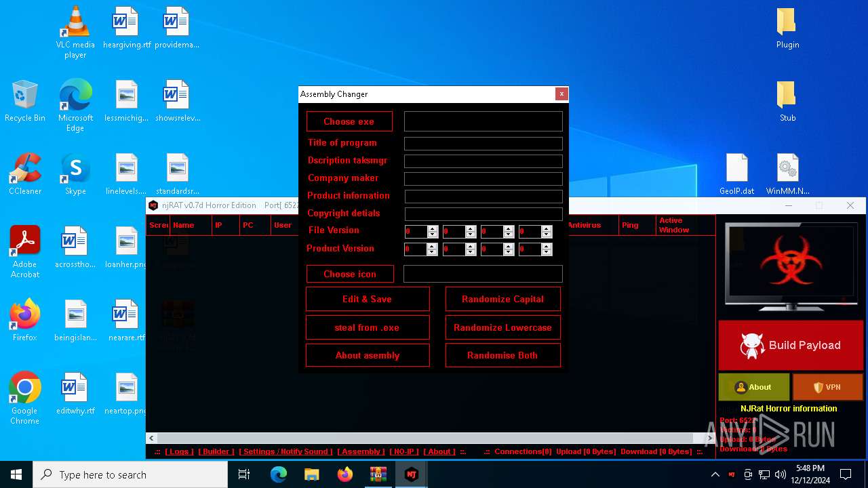Open neartop.png image icon
Screen dimensions: 868x488
tap(127, 394)
